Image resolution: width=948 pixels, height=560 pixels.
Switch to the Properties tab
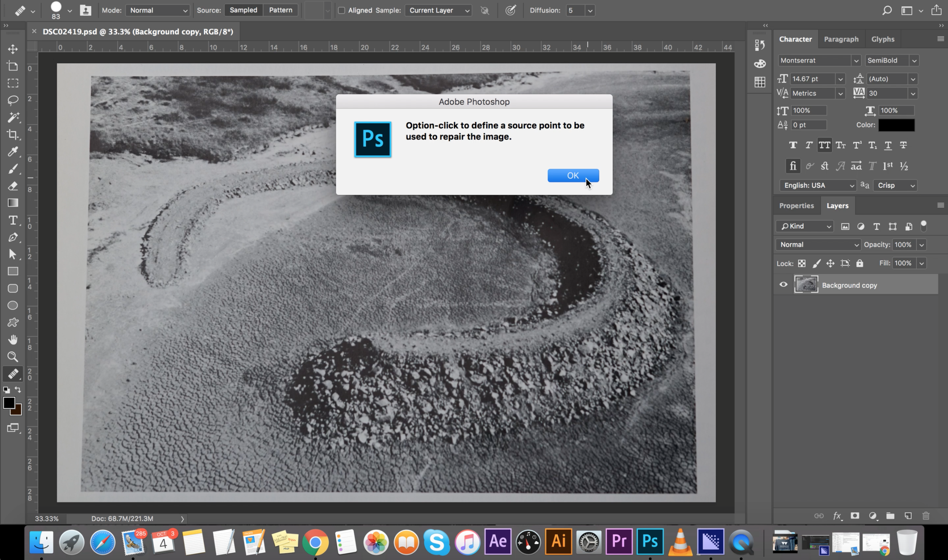(796, 205)
